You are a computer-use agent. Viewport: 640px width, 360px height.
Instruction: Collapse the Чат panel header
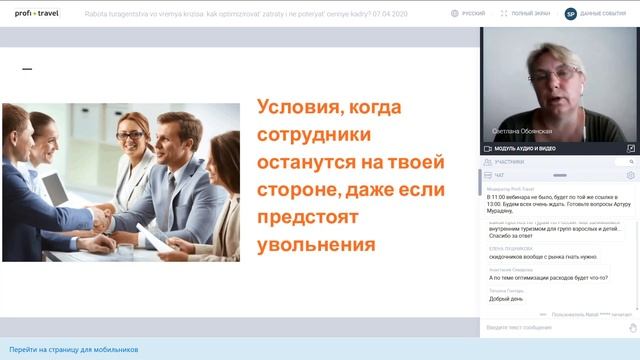pyautogui.click(x=499, y=176)
